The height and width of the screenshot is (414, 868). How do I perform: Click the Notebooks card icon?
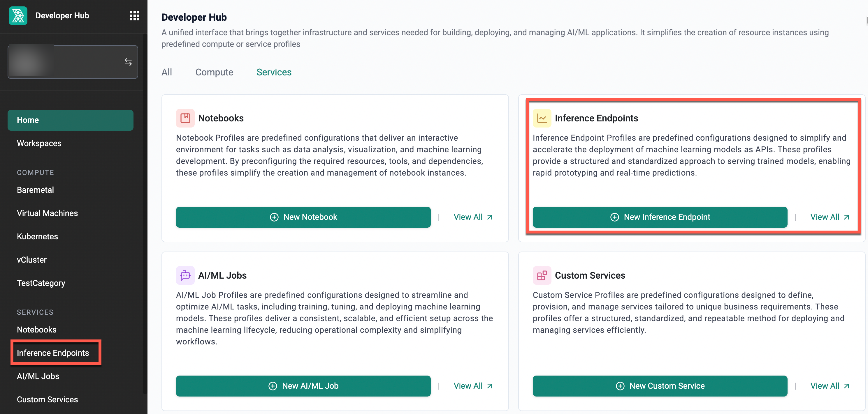pyautogui.click(x=185, y=118)
